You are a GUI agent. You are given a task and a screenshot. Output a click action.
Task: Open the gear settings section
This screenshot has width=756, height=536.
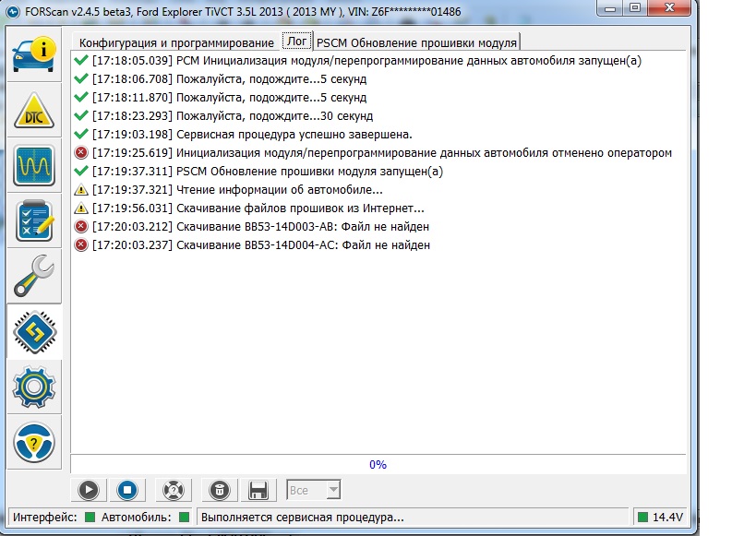[x=34, y=387]
